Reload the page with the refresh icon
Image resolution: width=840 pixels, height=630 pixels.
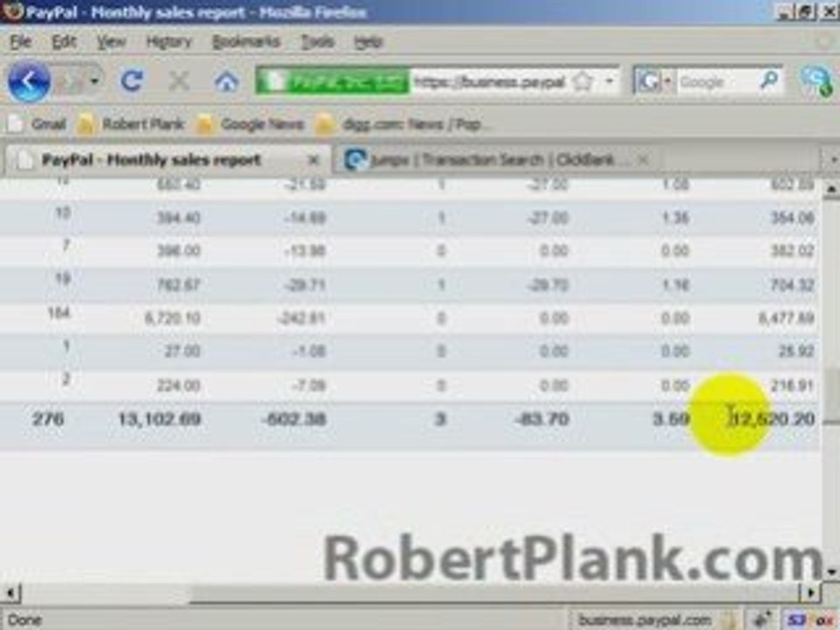pyautogui.click(x=132, y=81)
